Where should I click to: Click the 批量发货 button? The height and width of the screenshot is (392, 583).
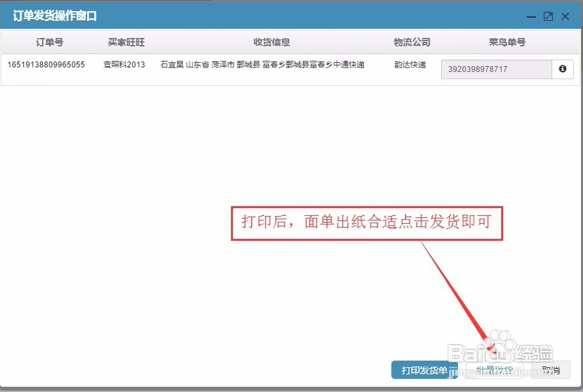tap(494, 370)
